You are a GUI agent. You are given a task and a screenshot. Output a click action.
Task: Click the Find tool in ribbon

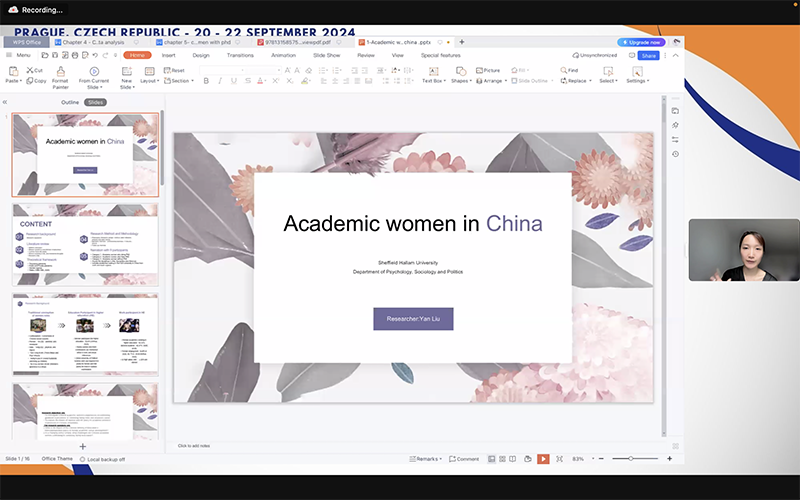569,71
